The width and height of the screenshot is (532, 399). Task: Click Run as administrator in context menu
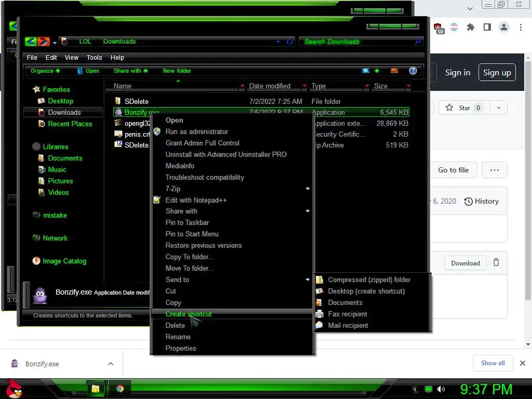197,131
